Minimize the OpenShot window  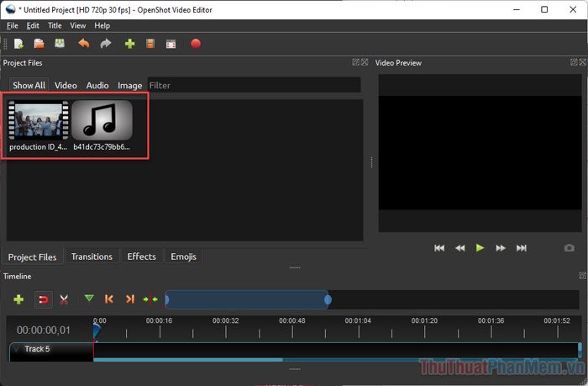click(x=517, y=10)
